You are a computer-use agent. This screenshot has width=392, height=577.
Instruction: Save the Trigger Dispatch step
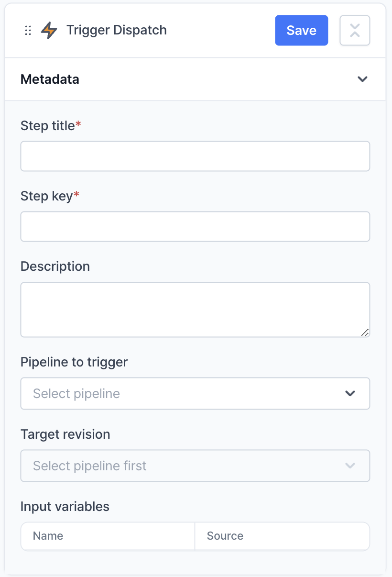pyautogui.click(x=301, y=31)
